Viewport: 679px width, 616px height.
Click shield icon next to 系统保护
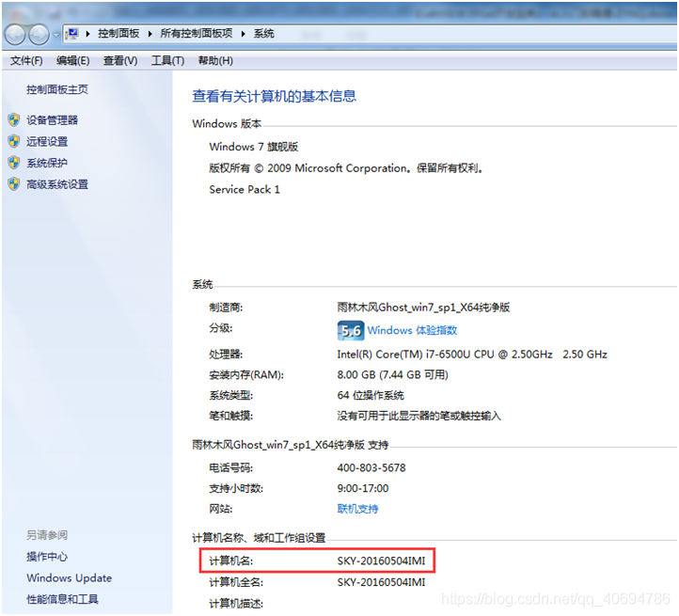coord(14,163)
